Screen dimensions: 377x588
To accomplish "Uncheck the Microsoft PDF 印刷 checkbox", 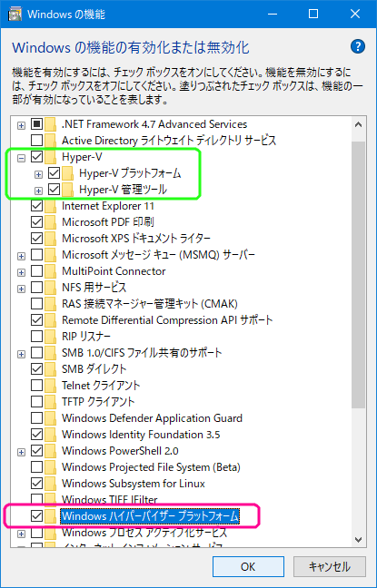I will point(37,222).
